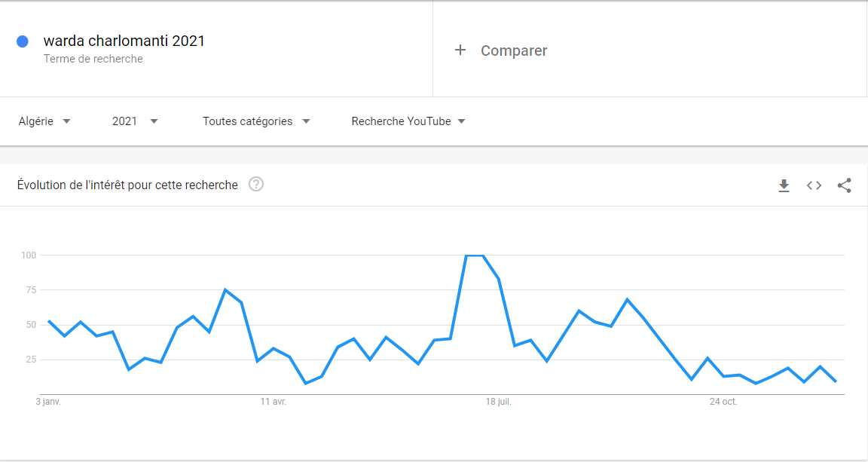This screenshot has width=868, height=462.
Task: Edit the search term warda charlomanti 2021
Action: (124, 41)
